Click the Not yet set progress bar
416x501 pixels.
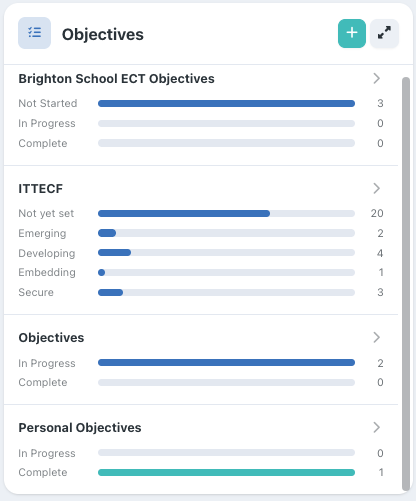click(226, 213)
